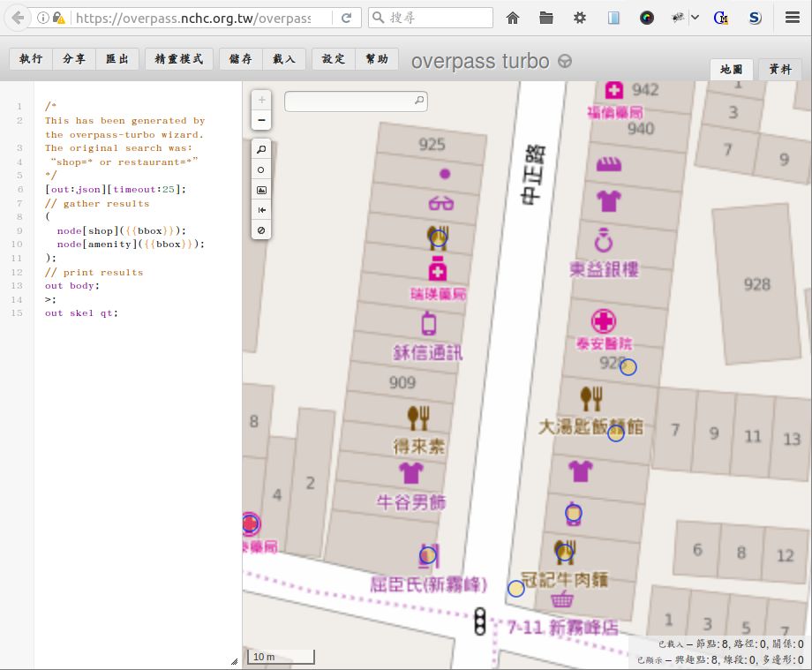Focus the overpass.nchc.org.tw address bar

pyautogui.click(x=193, y=19)
